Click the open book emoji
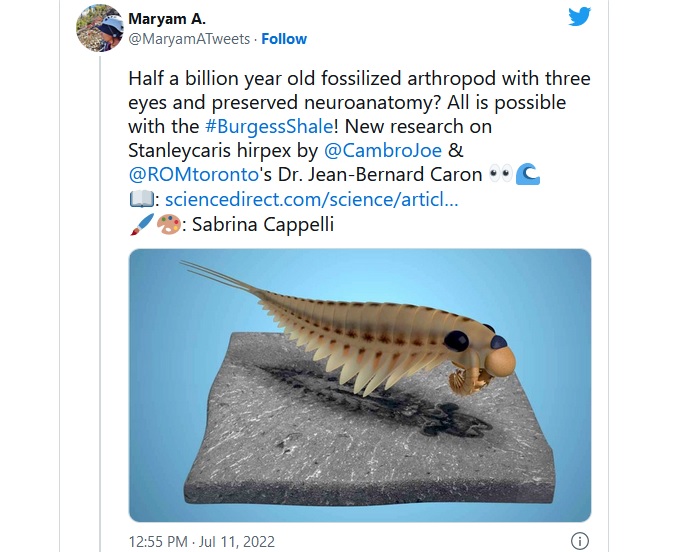 [141, 199]
